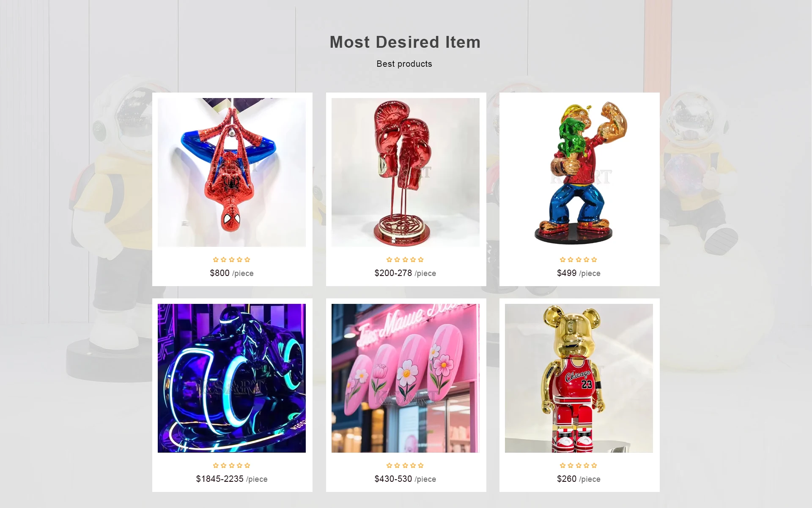The height and width of the screenshot is (508, 812).
Task: Click star rating under Spider-Man sculpture
Action: pos(232,259)
